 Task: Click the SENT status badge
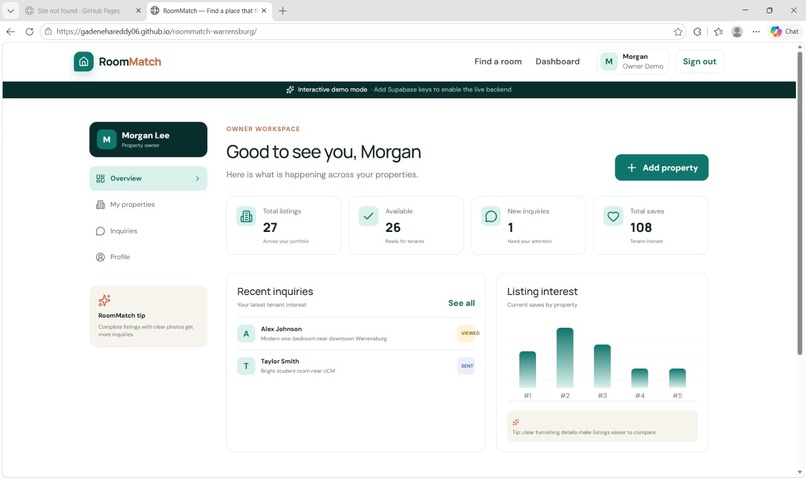coord(466,366)
